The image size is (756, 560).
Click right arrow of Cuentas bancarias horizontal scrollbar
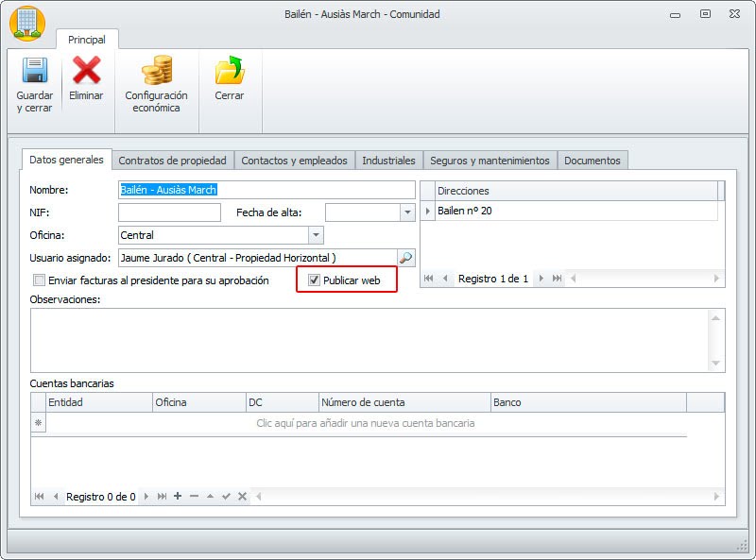click(716, 497)
